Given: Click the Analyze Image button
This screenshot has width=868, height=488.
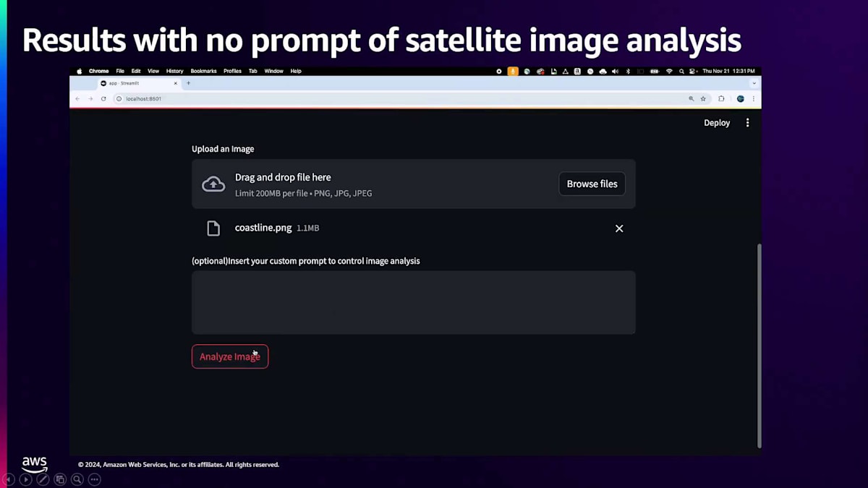Looking at the screenshot, I should pos(230,356).
